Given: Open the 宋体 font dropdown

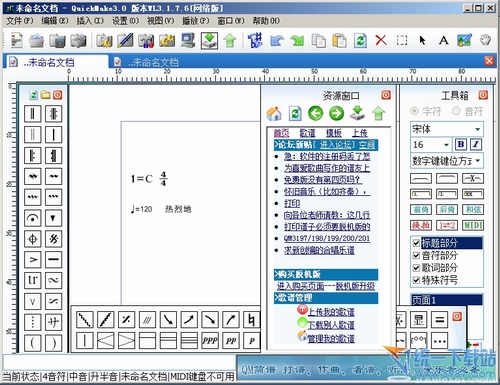Looking at the screenshot, I should [478, 129].
